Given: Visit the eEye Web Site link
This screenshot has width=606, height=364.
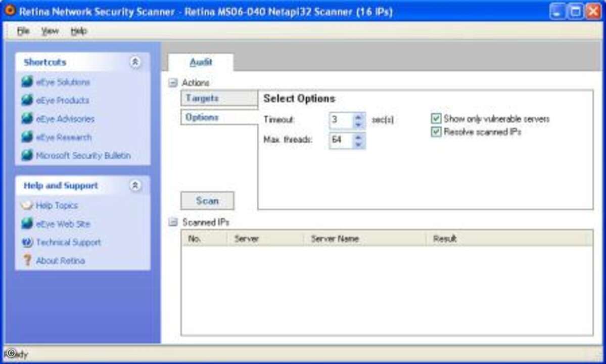Looking at the screenshot, I should click(x=63, y=224).
